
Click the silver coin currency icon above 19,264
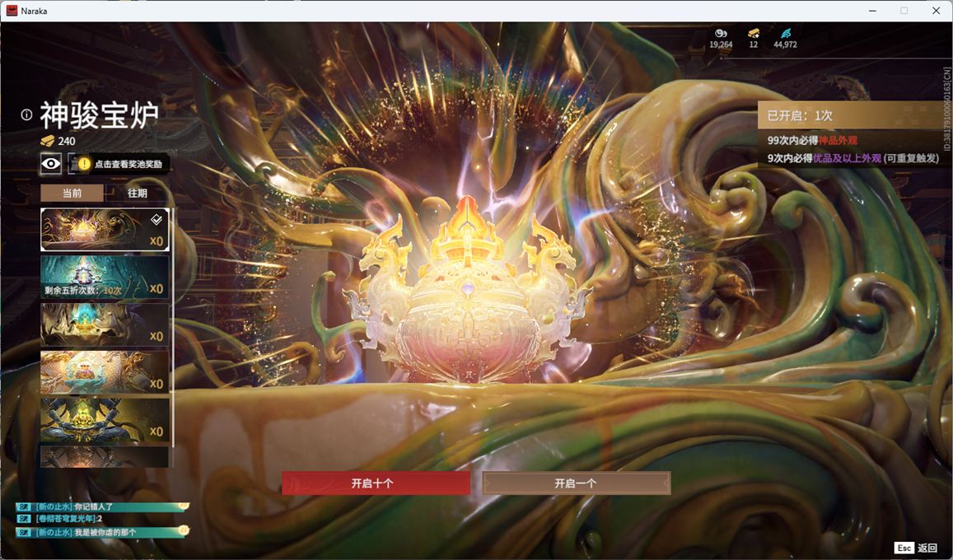(x=721, y=33)
